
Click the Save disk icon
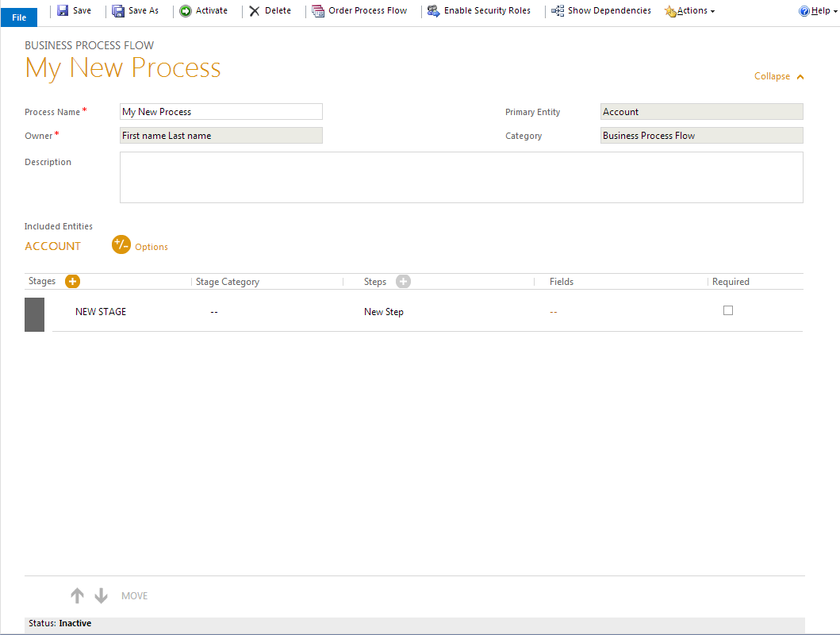63,11
